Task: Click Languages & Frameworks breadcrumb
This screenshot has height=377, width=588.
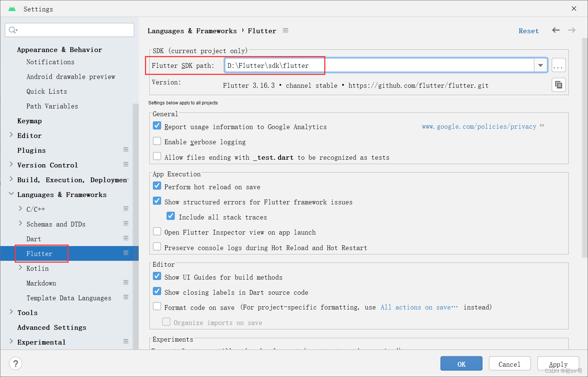Action: tap(192, 31)
